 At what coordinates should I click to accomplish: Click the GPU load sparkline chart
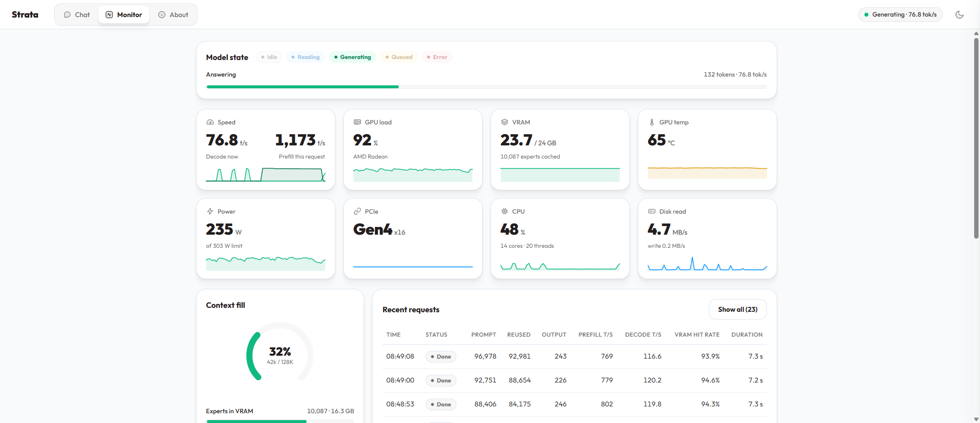point(413,175)
